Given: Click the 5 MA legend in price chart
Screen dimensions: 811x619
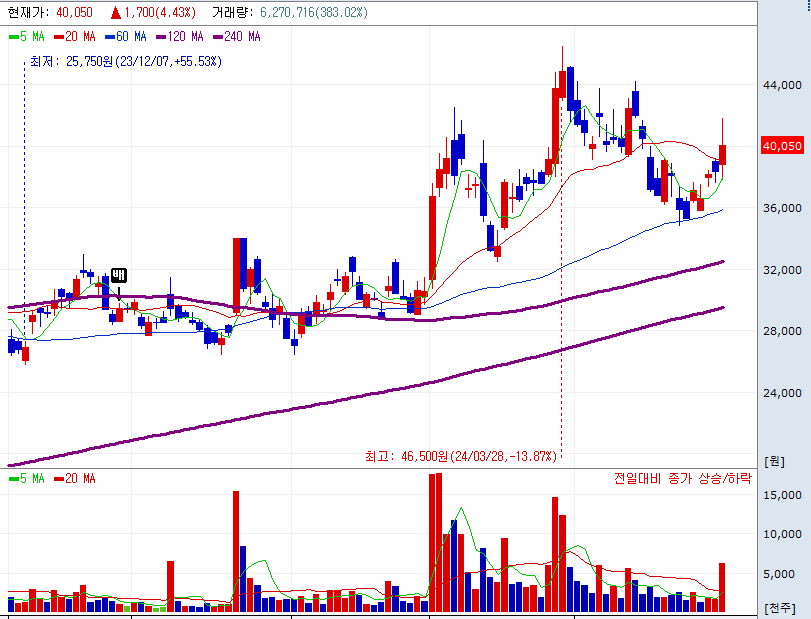Looking at the screenshot, I should click(27, 37).
